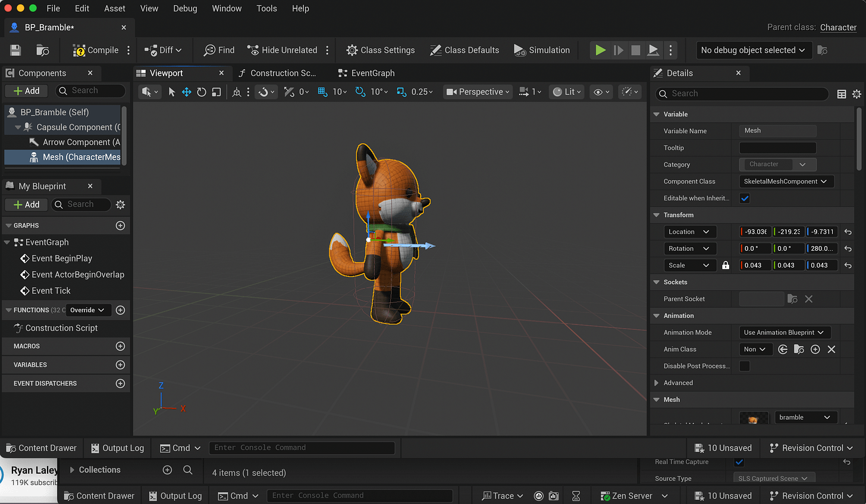This screenshot has height=504, width=866.
Task: Open the Component Class dropdown
Action: click(785, 182)
